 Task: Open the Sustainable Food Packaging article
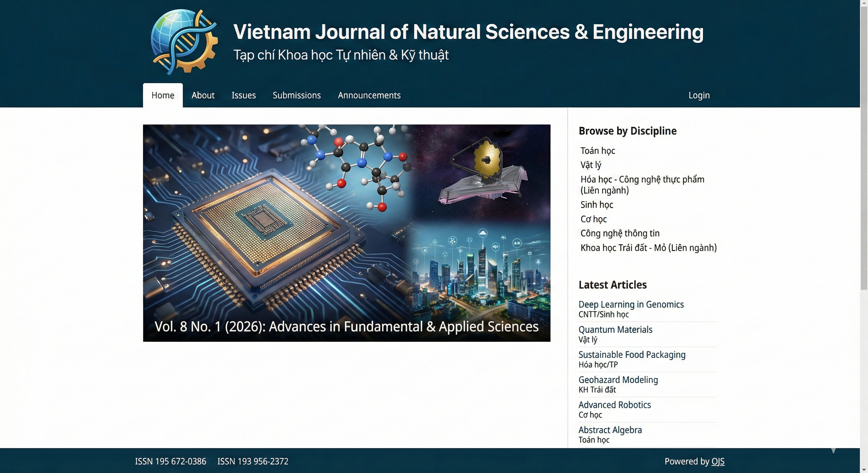pyautogui.click(x=632, y=354)
